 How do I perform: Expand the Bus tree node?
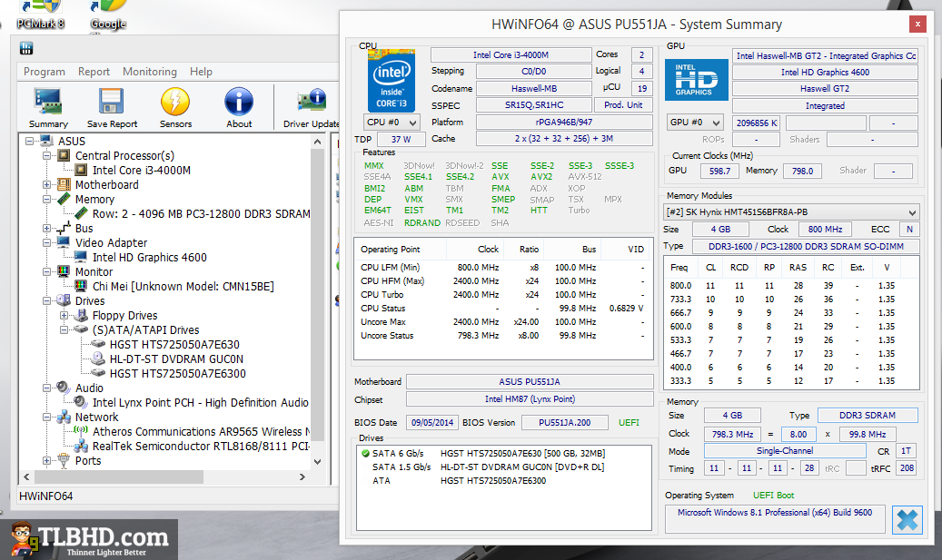point(47,228)
